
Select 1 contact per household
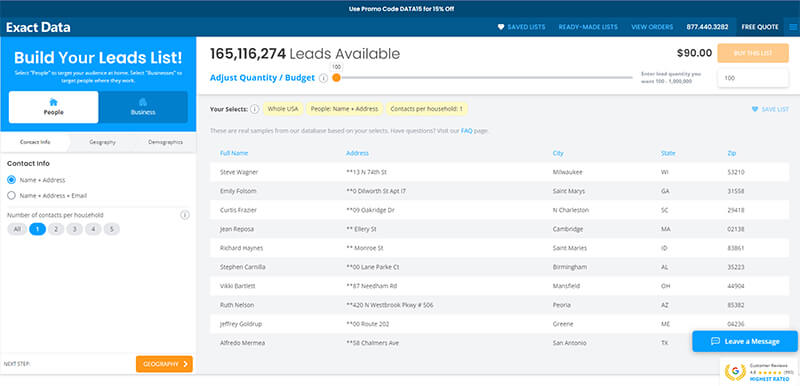38,229
